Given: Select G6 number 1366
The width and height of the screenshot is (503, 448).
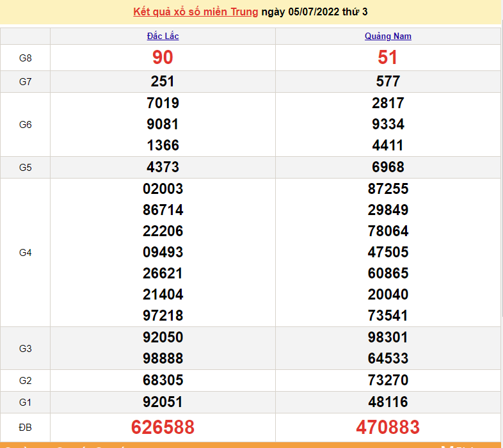Looking at the screenshot, I should 163,145.
